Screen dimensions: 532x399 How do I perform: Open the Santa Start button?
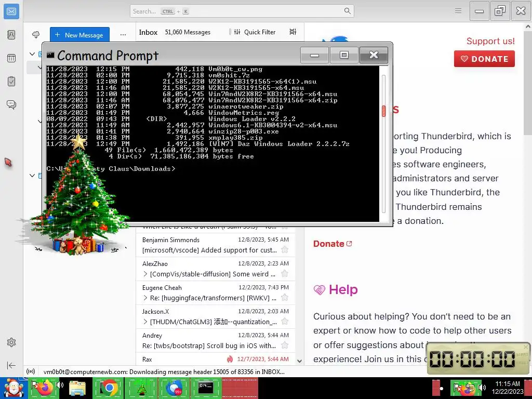pyautogui.click(x=14, y=388)
